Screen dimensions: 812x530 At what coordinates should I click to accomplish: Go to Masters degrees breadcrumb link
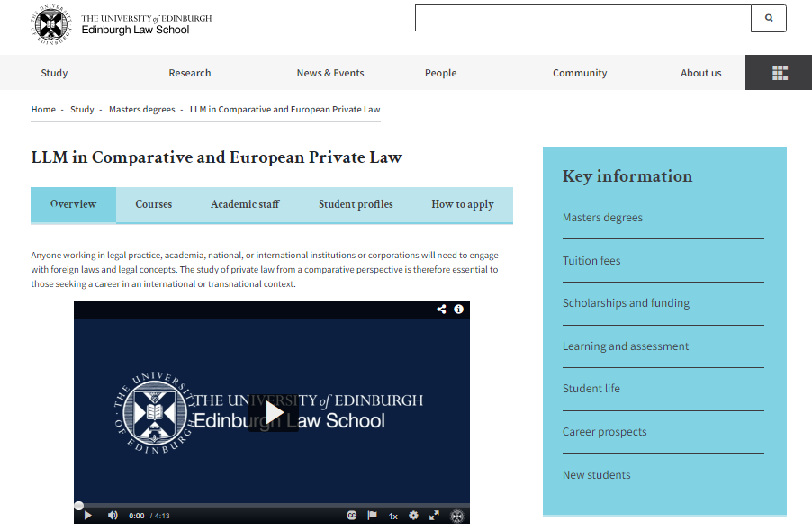click(x=142, y=110)
